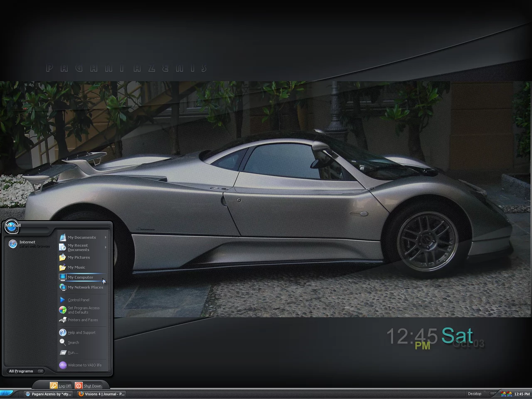Open Help and Support
The image size is (532, 399).
(81, 332)
